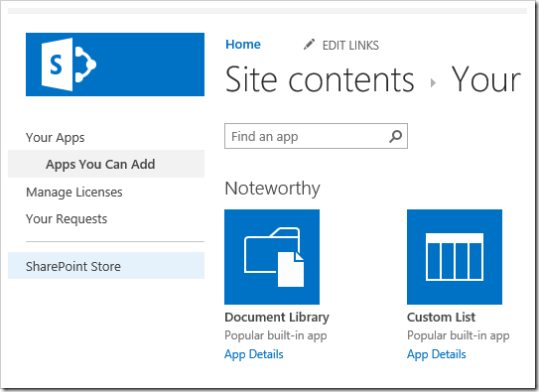
Task: Open Your Requests in sidebar
Action: 67,219
